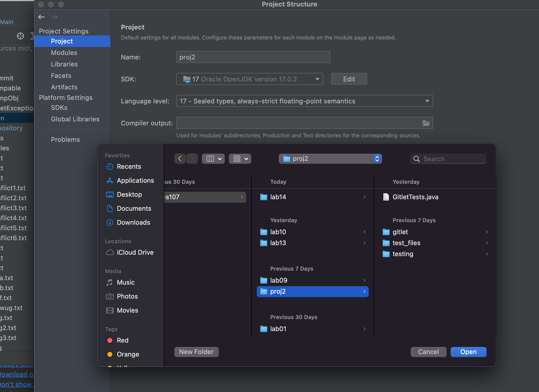Click the crosshair locate icon in left panel
This screenshot has width=539, height=392.
coord(20,36)
